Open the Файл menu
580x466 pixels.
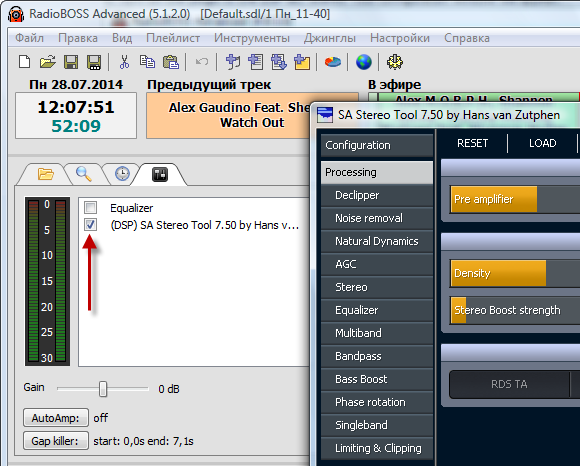[29, 38]
